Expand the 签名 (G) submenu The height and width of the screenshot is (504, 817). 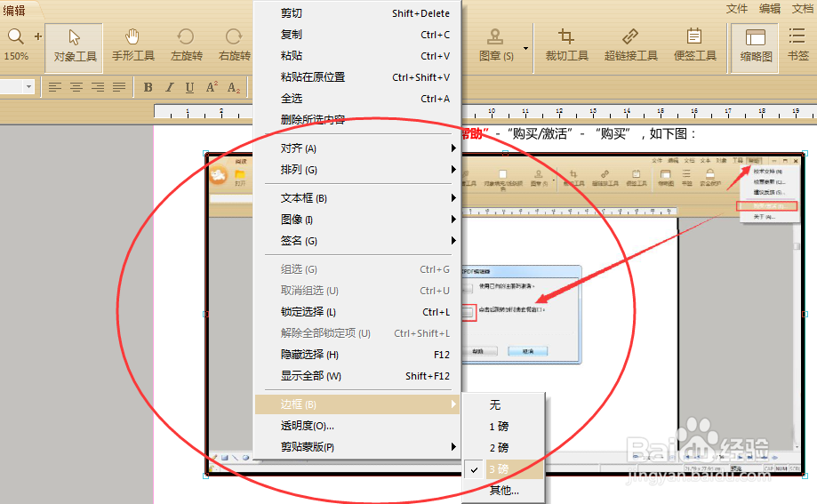[x=356, y=241]
